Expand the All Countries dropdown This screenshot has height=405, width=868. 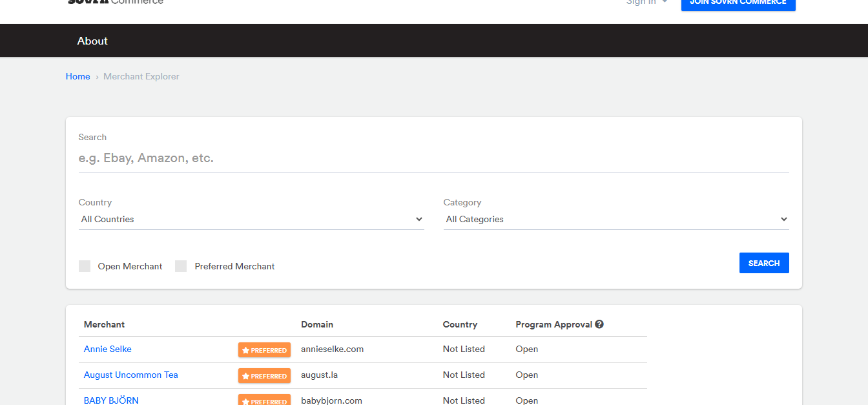pyautogui.click(x=251, y=220)
